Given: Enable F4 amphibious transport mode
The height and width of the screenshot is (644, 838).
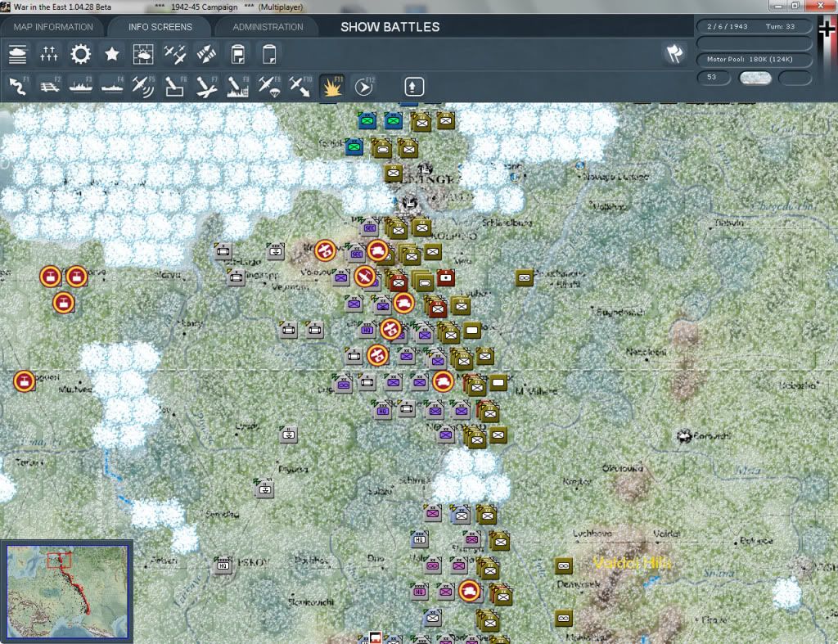Looking at the screenshot, I should (x=112, y=87).
